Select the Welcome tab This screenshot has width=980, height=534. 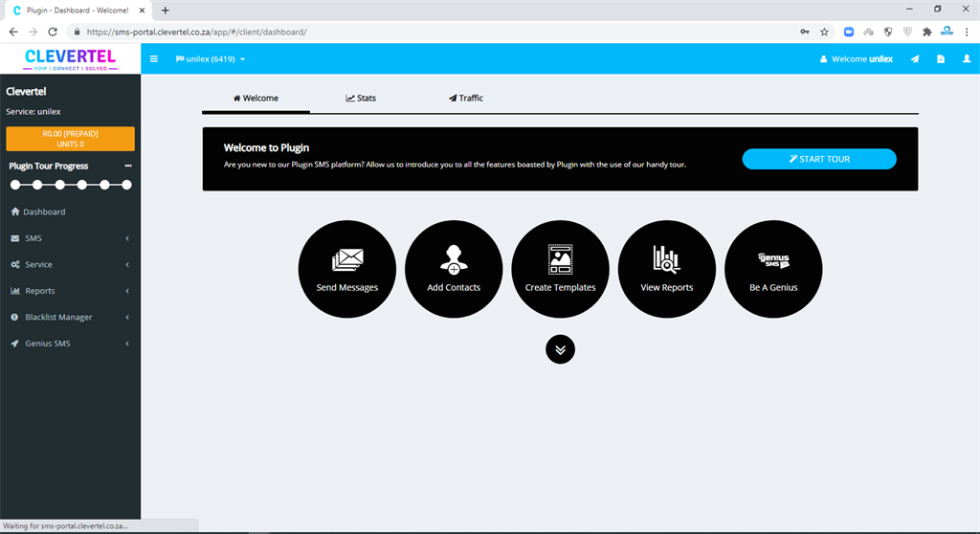click(x=256, y=99)
